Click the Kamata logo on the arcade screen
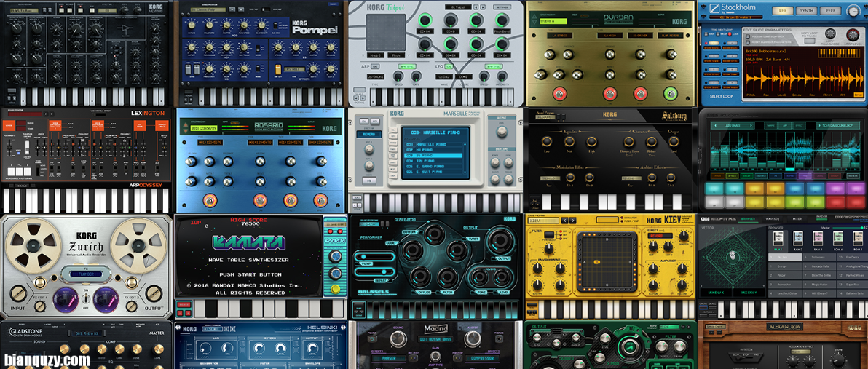 click(248, 242)
